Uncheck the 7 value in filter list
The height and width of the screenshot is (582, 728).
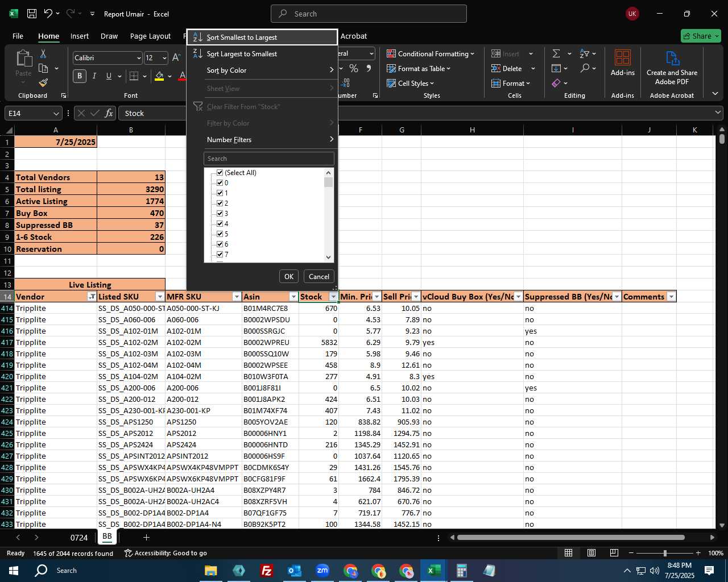[x=220, y=255]
